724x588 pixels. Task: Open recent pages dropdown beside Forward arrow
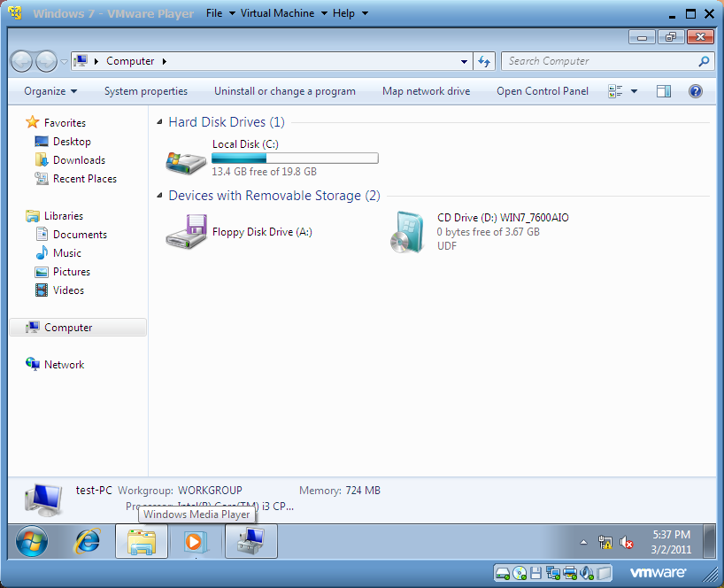coord(64,61)
